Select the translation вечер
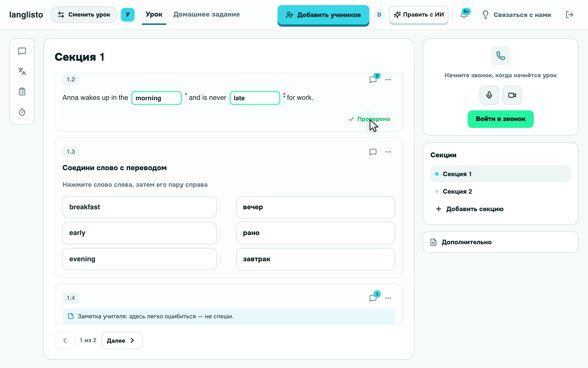The width and height of the screenshot is (588, 368). coord(315,207)
